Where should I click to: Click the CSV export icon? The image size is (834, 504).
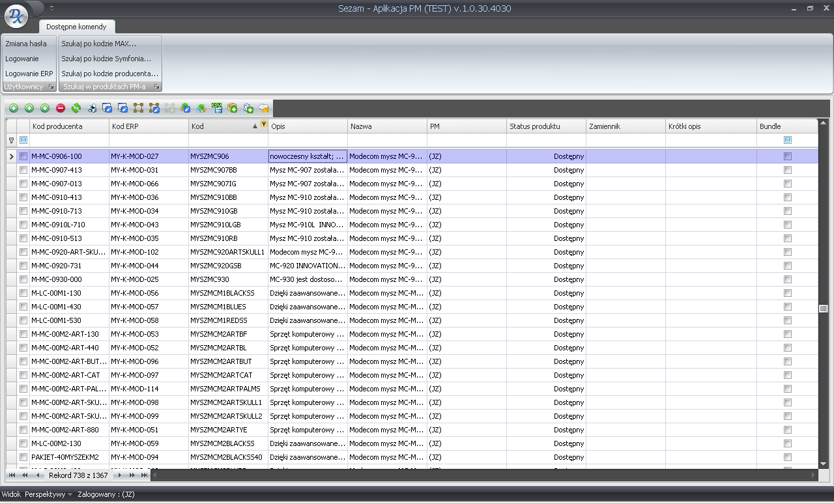tap(217, 108)
